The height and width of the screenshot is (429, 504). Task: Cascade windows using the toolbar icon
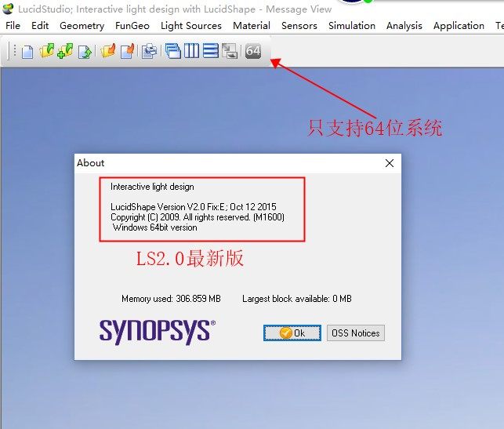(173, 52)
